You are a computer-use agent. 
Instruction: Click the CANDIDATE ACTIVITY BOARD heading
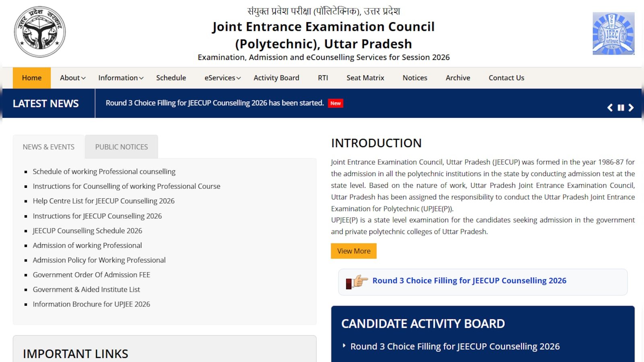coord(423,324)
